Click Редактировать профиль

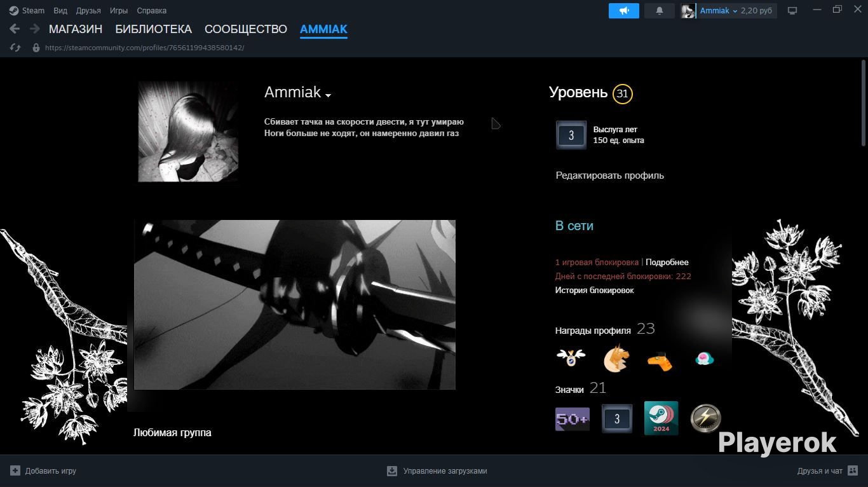[x=610, y=175]
